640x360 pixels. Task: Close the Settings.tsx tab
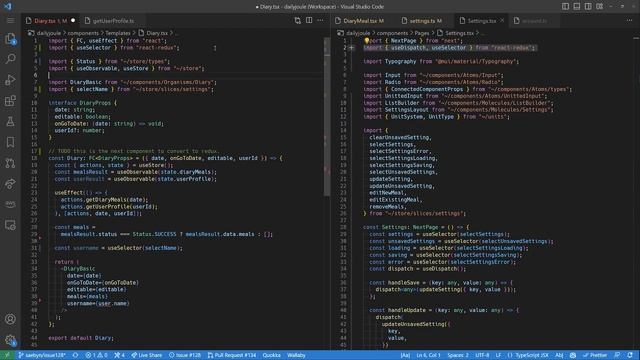tap(502, 20)
